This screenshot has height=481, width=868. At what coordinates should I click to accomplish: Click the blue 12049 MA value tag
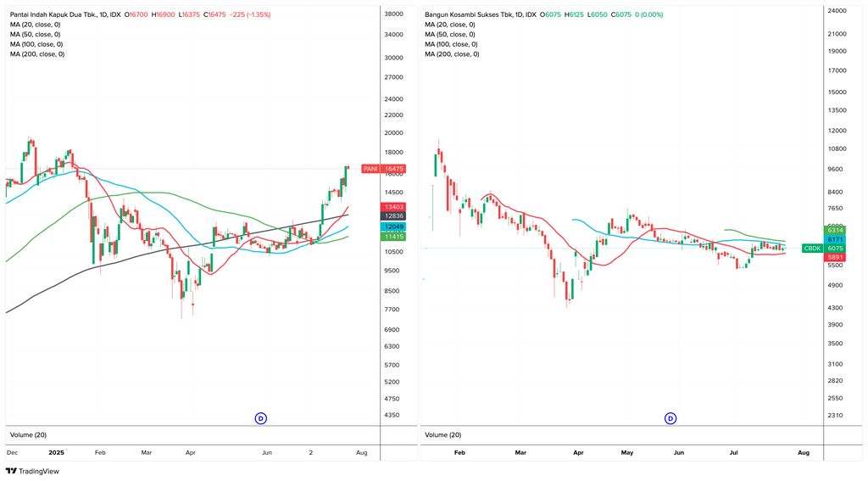pyautogui.click(x=393, y=227)
